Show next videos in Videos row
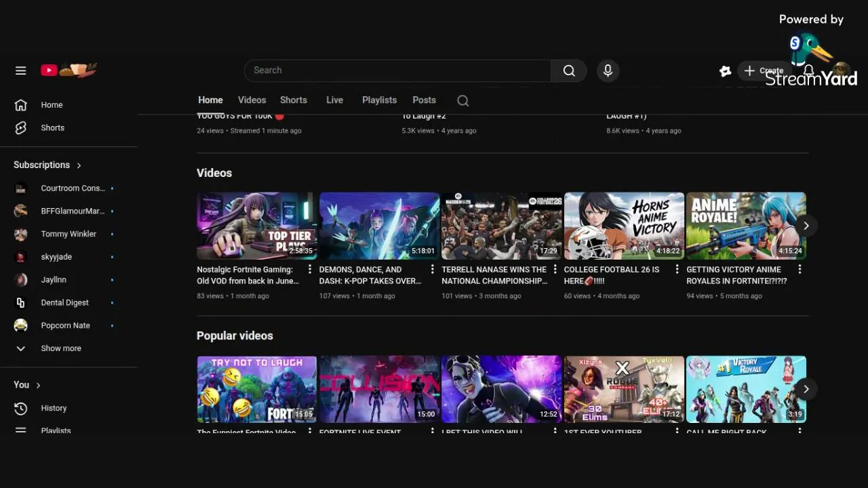Screen dimensions: 868x488 click(806, 226)
